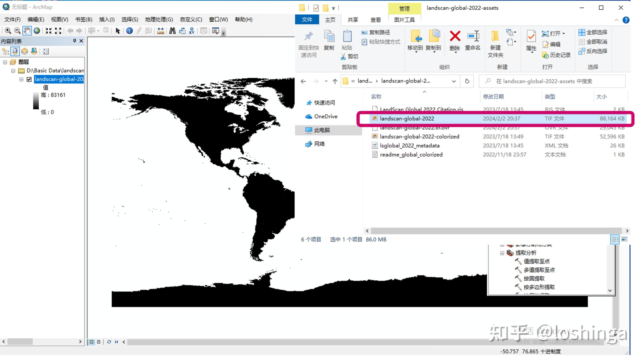Collapse the 提取分析 toolset node
The width and height of the screenshot is (644, 362).
click(x=502, y=253)
